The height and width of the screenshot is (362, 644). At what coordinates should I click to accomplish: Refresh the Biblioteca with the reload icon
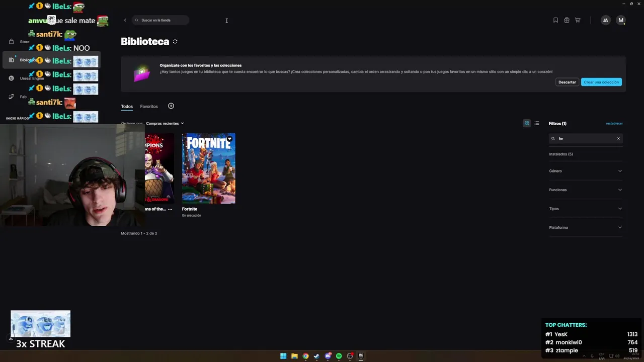pyautogui.click(x=175, y=42)
